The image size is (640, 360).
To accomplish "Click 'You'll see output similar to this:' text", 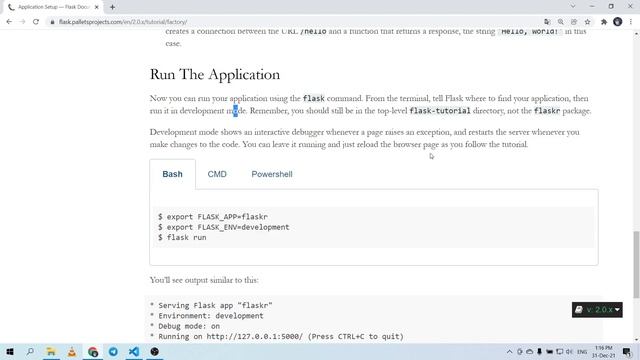I will tap(204, 280).
